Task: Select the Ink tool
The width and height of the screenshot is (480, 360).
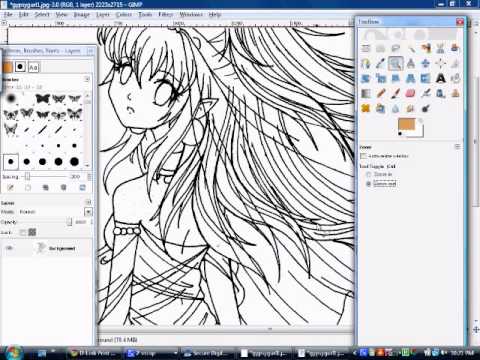Action: (x=440, y=93)
